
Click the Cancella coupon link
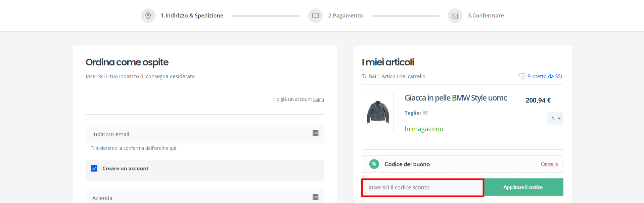pos(549,164)
